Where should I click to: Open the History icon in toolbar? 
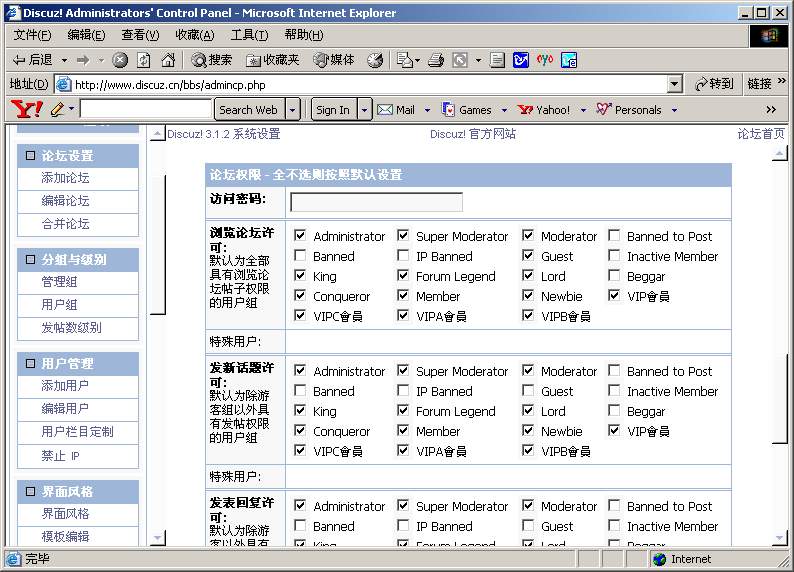(375, 60)
